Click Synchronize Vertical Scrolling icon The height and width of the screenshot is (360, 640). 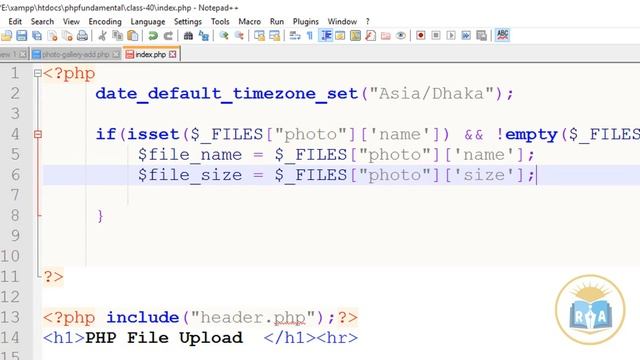click(259, 36)
